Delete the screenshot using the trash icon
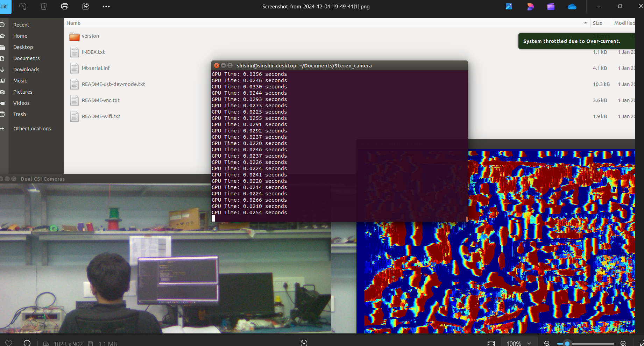This screenshot has height=346, width=644. click(44, 6)
